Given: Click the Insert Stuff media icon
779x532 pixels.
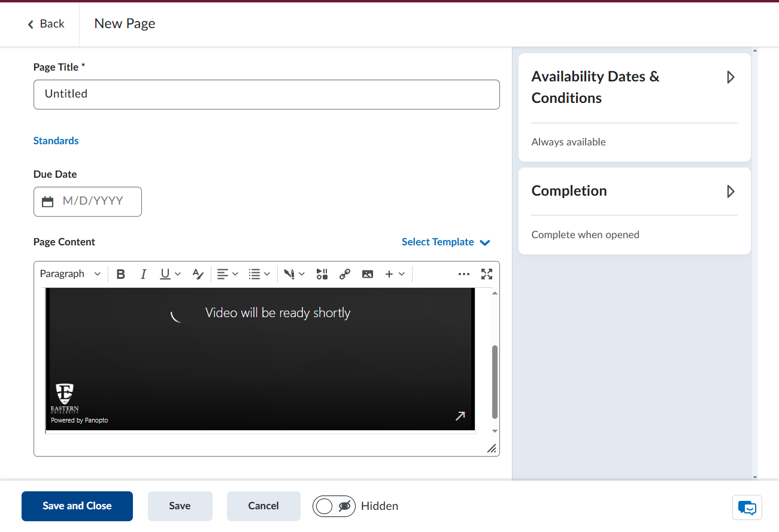Looking at the screenshot, I should (x=322, y=274).
